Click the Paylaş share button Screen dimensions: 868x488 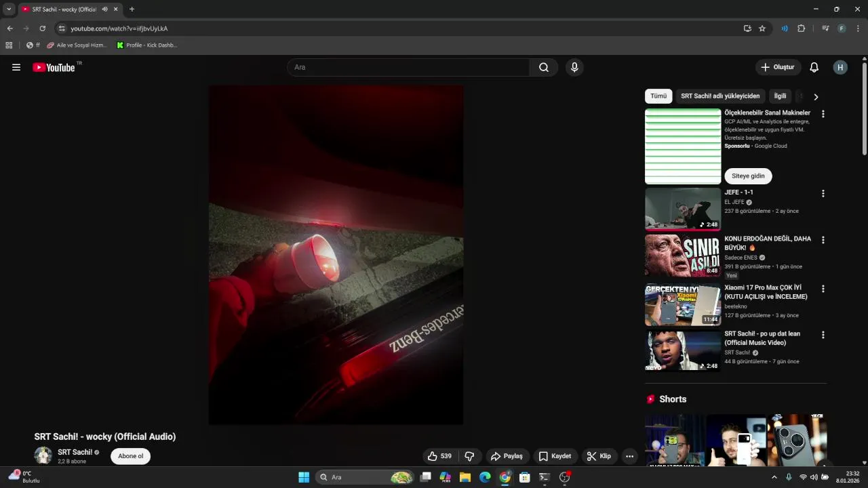click(x=507, y=456)
